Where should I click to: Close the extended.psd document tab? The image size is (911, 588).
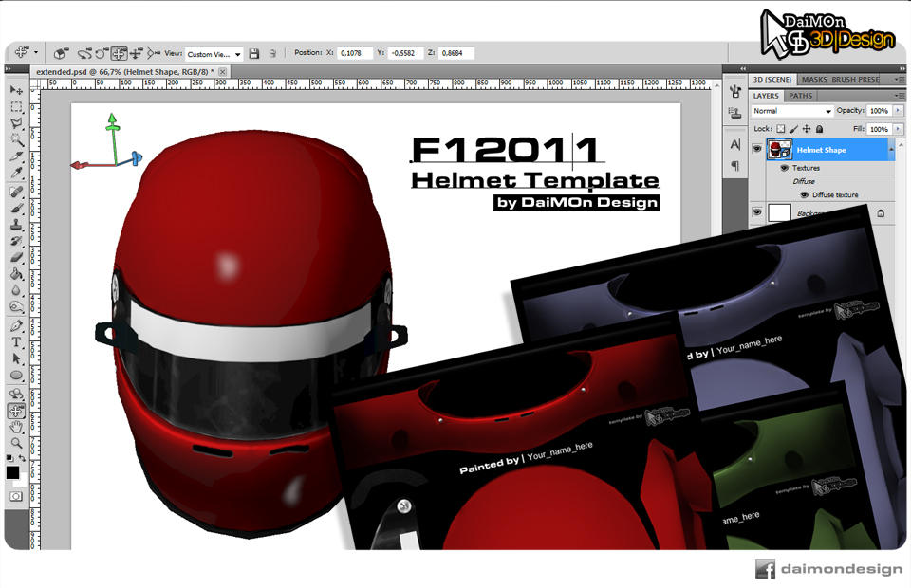tap(222, 71)
